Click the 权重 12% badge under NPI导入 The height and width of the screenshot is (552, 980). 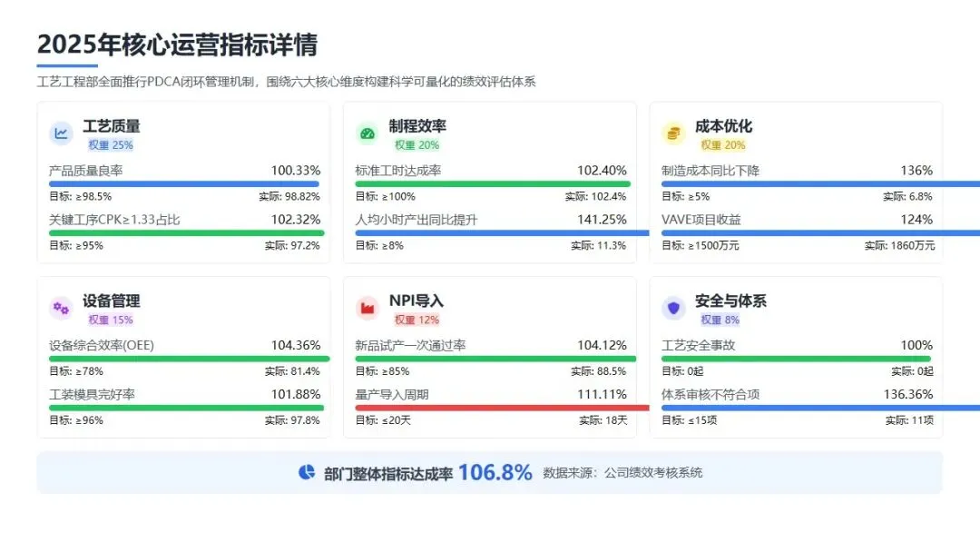416,320
